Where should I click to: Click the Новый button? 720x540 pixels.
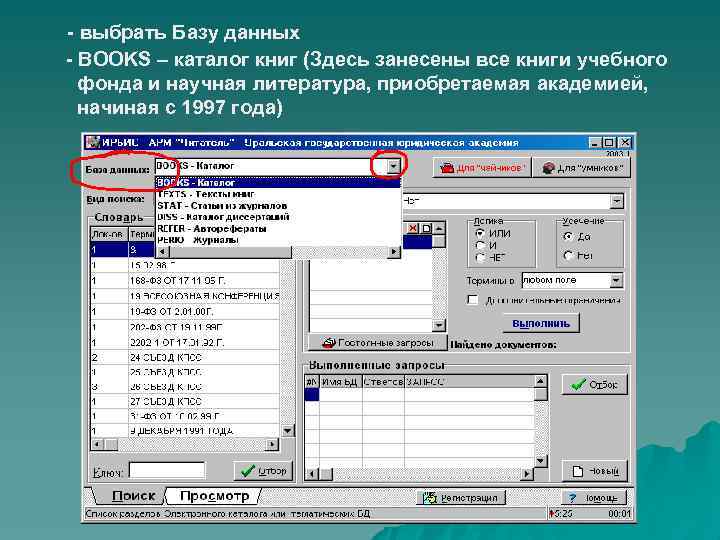595,471
